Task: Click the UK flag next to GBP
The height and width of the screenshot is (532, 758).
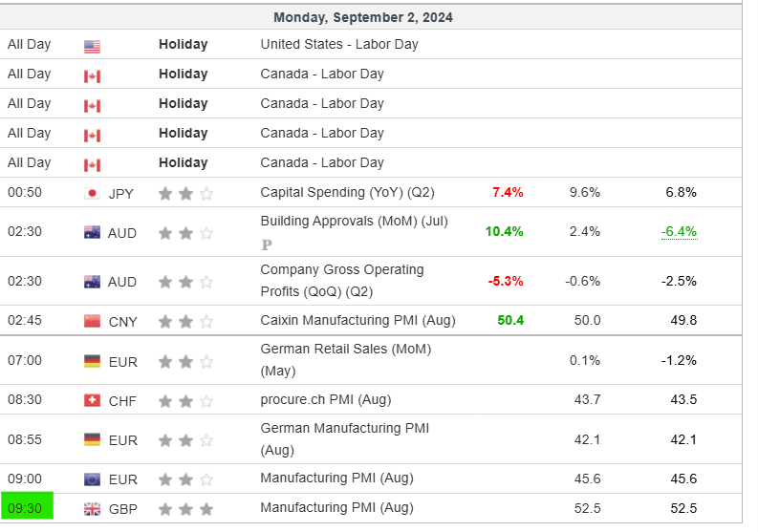Action: click(x=92, y=509)
